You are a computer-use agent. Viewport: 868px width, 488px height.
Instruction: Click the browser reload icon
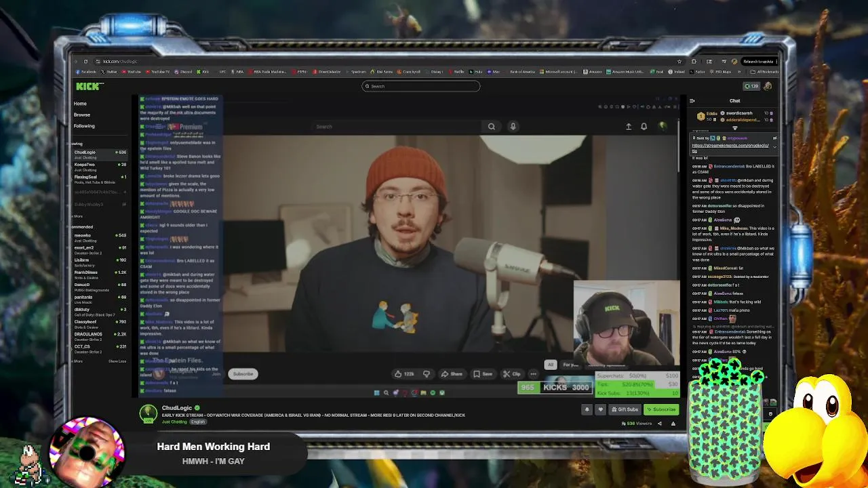coord(85,62)
